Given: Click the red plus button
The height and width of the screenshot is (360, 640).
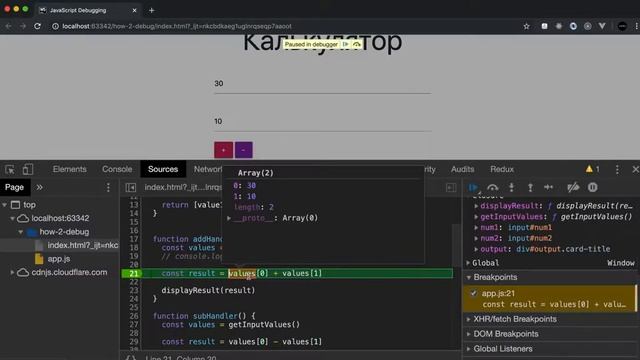Looking at the screenshot, I should (223, 150).
